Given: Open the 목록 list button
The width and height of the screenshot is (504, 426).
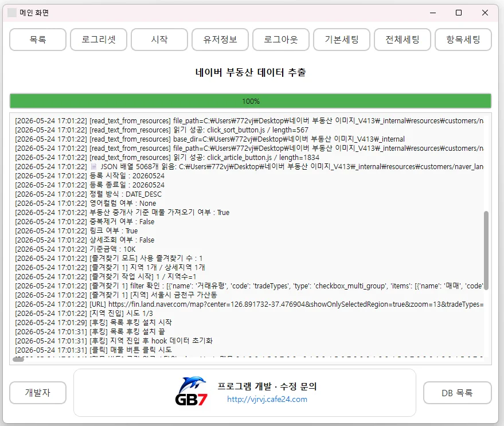Looking at the screenshot, I should [38, 40].
